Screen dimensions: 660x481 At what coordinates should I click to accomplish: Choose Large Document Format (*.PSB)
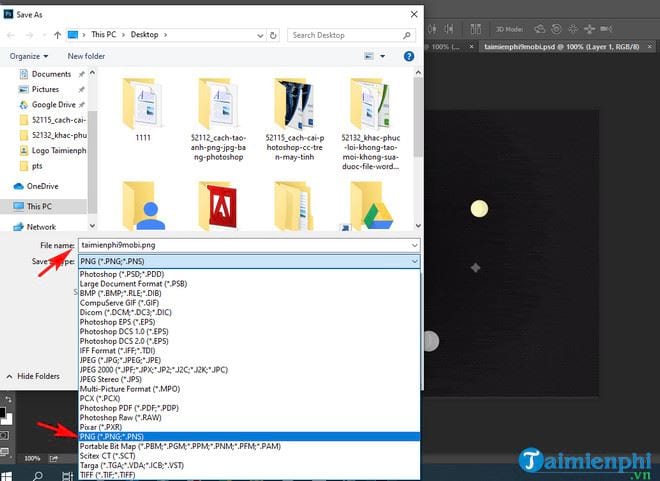coord(249,284)
